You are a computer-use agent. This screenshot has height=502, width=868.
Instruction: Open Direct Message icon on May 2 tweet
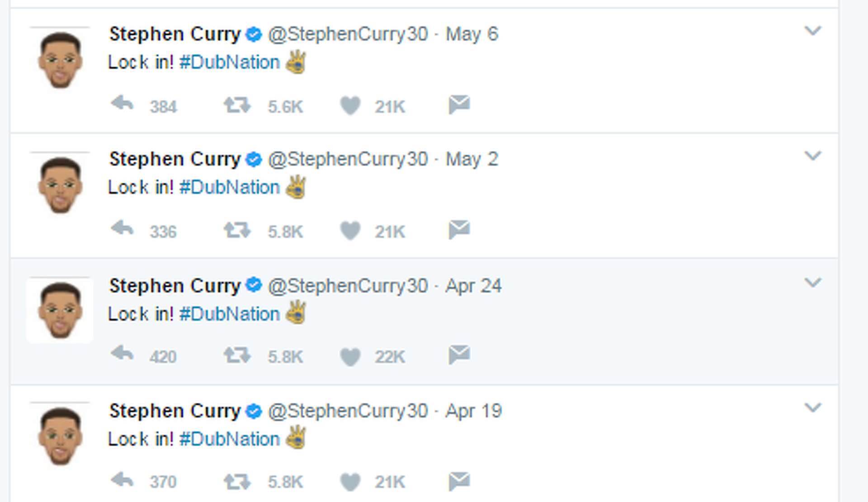click(x=460, y=230)
